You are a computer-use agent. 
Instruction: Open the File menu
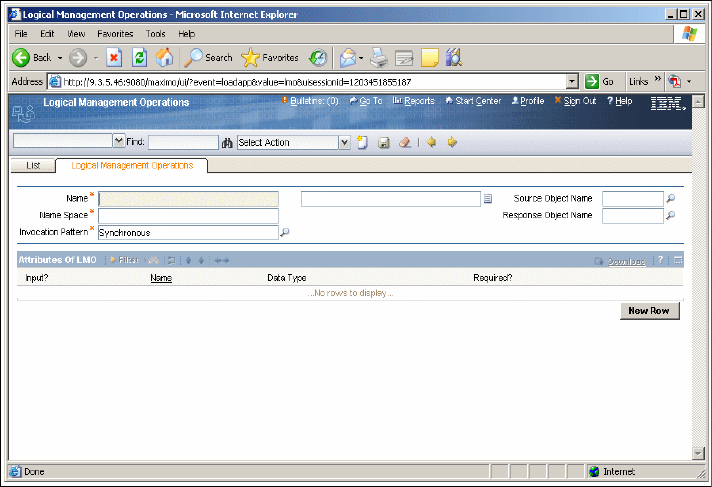tap(21, 34)
